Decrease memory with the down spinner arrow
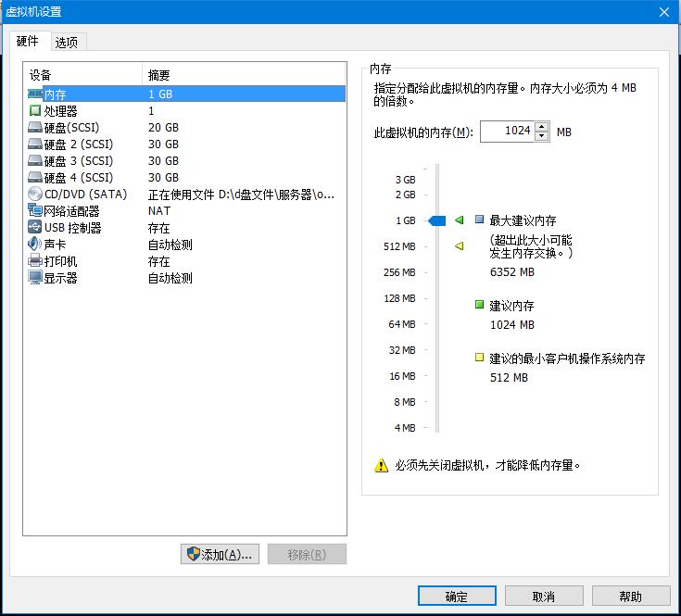This screenshot has width=681, height=616. pyautogui.click(x=542, y=136)
